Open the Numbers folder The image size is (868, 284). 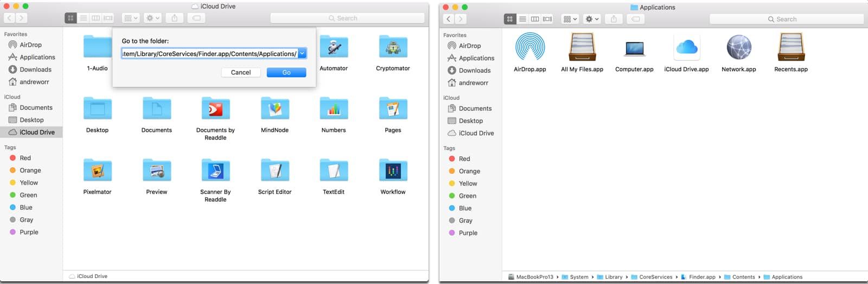[x=334, y=108]
